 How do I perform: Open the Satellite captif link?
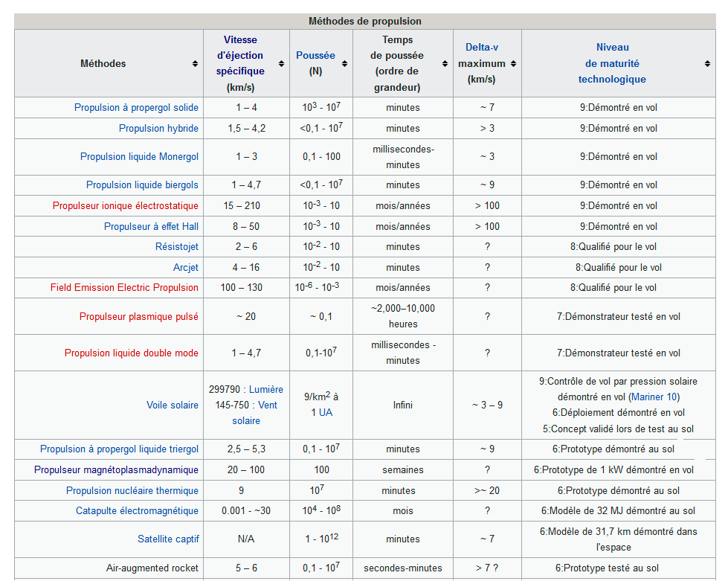pyautogui.click(x=167, y=539)
